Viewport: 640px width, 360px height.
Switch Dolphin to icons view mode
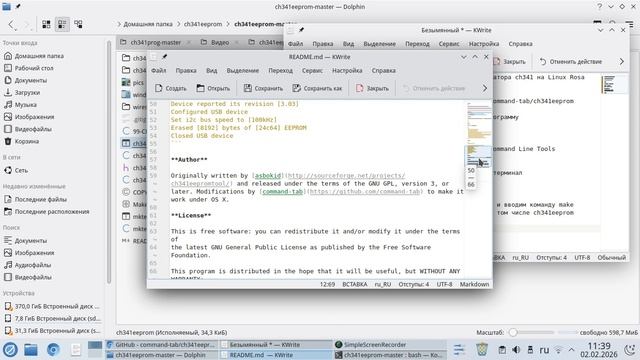pos(46,24)
